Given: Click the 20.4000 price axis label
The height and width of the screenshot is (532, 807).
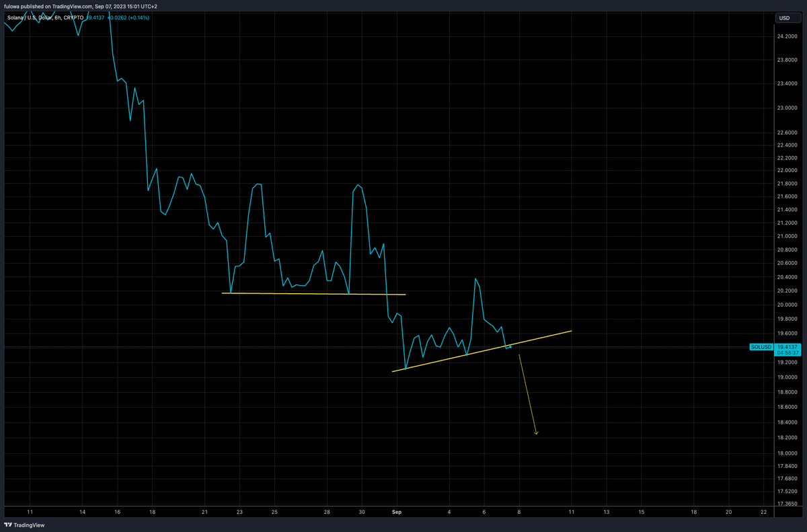Looking at the screenshot, I should tap(787, 277).
